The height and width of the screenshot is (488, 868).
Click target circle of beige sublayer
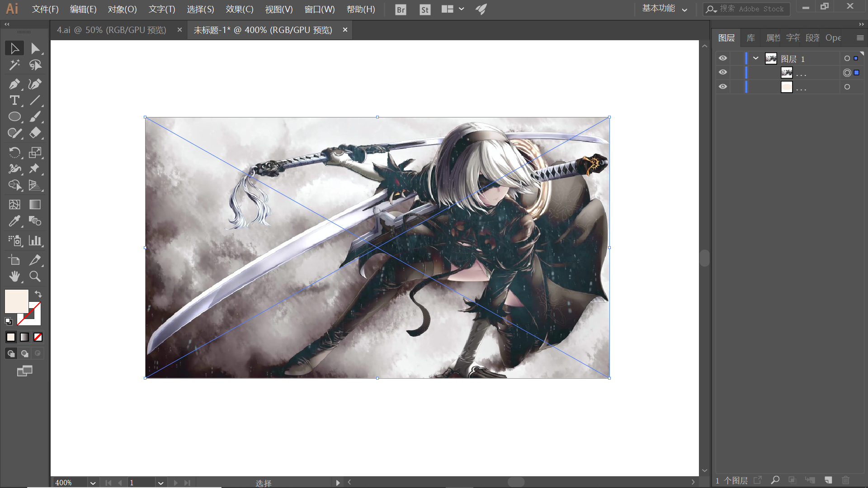coord(847,87)
